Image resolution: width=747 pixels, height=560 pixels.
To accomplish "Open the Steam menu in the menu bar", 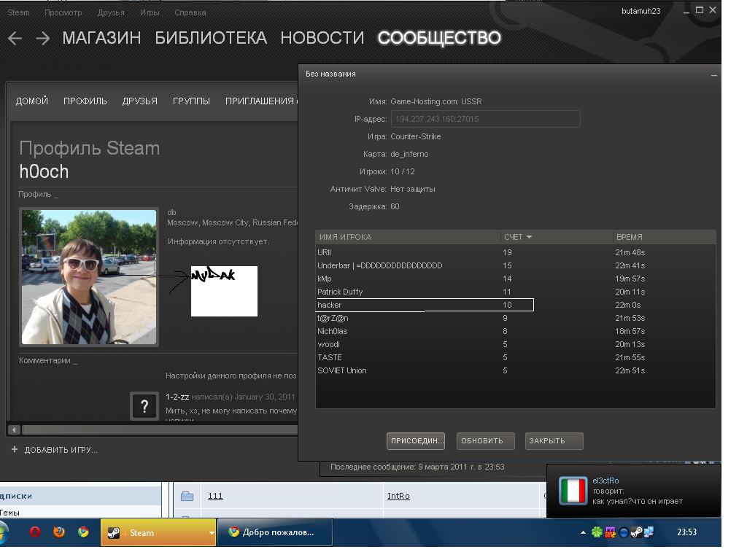I will 18,12.
